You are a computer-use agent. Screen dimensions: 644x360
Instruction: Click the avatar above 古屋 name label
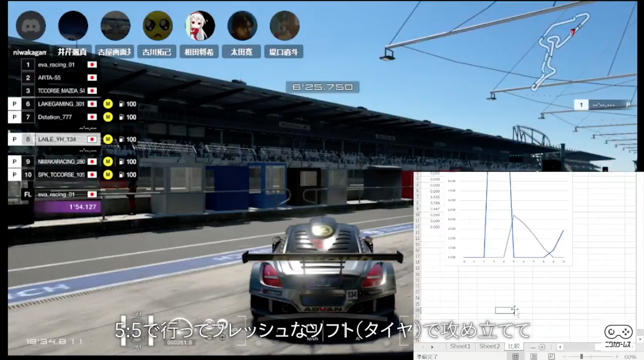tap(115, 26)
